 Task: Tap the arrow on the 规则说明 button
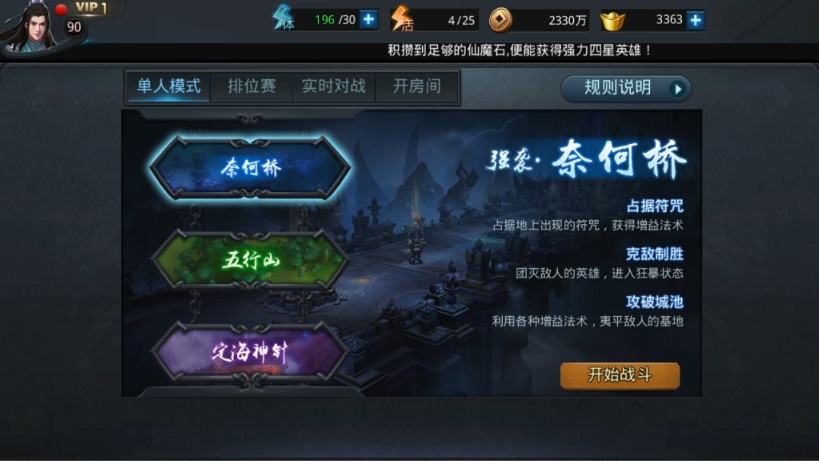(677, 89)
